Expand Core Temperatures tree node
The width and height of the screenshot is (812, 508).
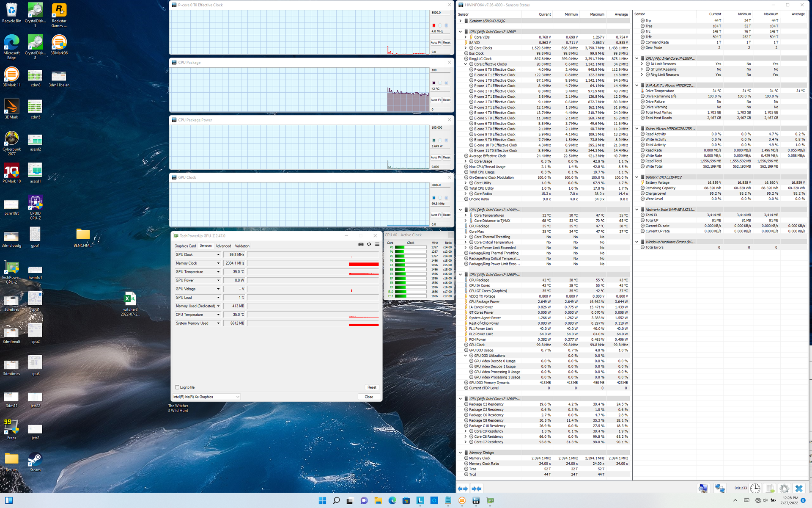click(466, 215)
